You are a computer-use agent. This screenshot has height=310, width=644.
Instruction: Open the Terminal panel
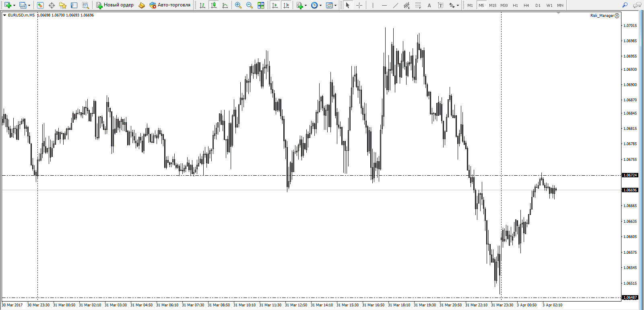coord(74,5)
